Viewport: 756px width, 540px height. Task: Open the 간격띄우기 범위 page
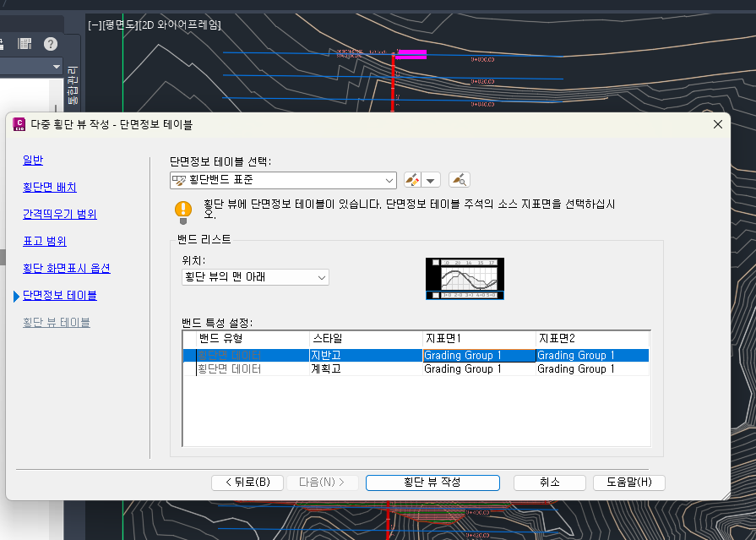coord(60,214)
